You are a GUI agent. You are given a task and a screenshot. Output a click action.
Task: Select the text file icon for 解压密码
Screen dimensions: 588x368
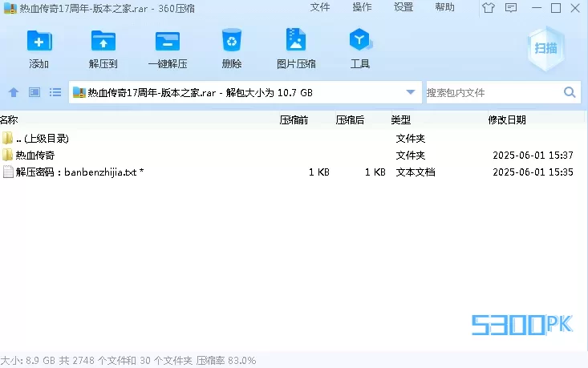[x=8, y=172]
